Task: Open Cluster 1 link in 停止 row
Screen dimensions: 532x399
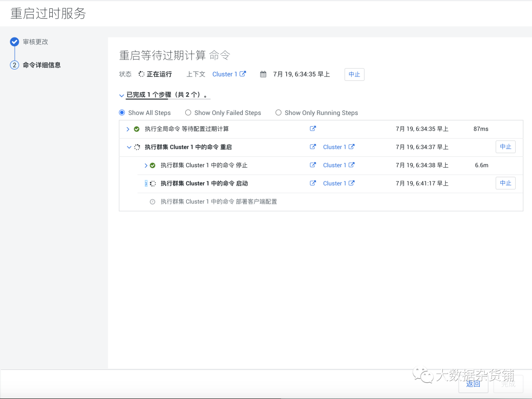Action: pyautogui.click(x=334, y=165)
